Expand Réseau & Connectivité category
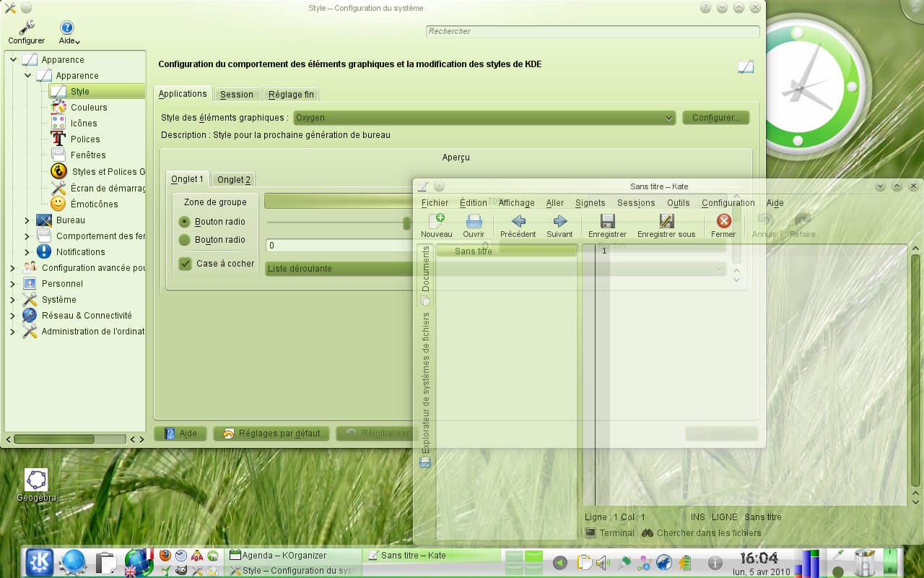 13,316
